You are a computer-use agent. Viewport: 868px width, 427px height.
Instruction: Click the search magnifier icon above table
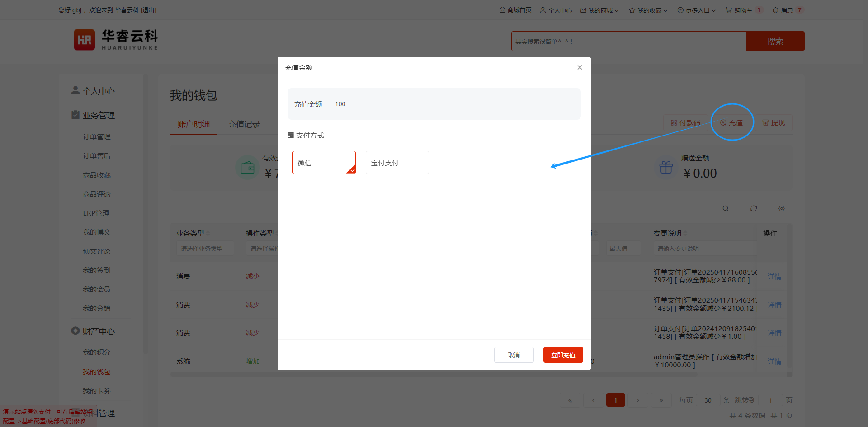point(726,209)
